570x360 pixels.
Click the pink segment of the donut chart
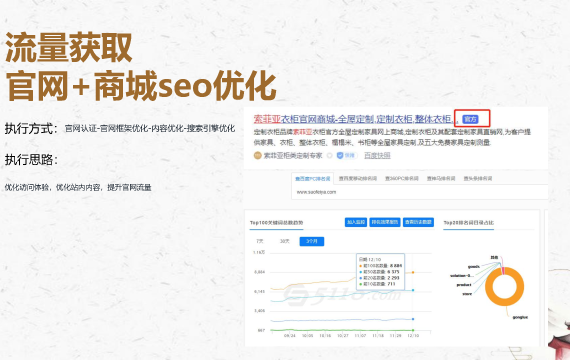(x=503, y=271)
